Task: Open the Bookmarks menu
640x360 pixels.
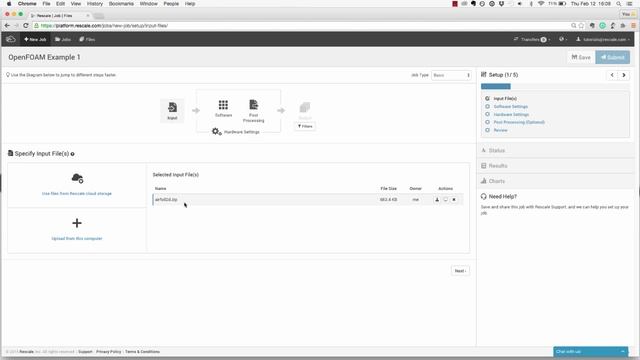Action: pos(121,4)
